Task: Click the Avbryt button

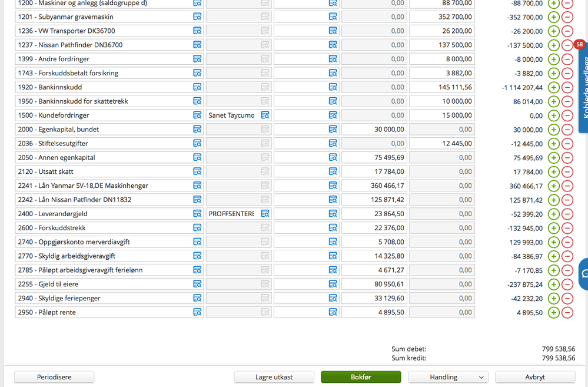Action: click(x=535, y=377)
